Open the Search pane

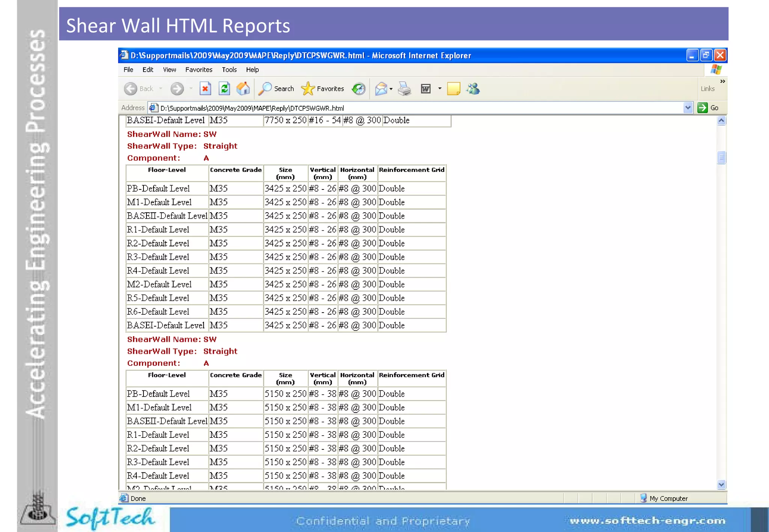pos(276,89)
